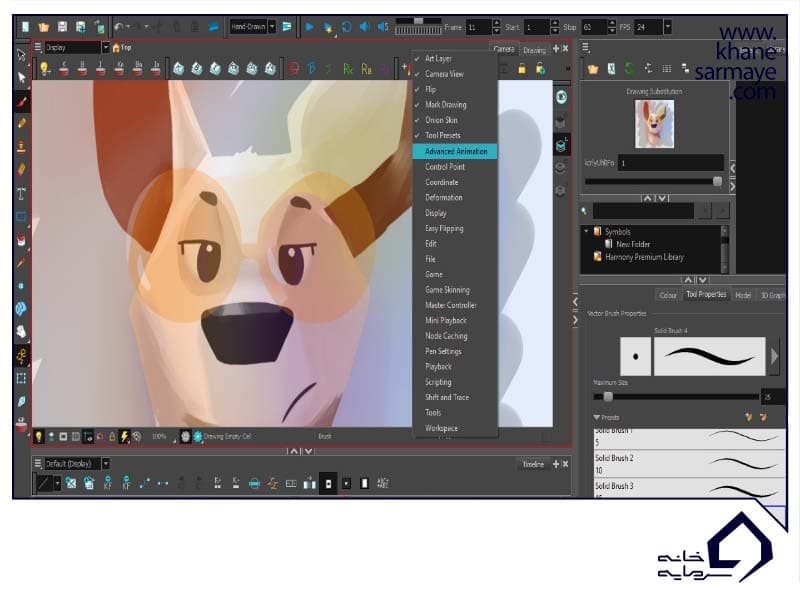Click the New Scene icon in top toolbar
The width and height of the screenshot is (800, 600).
click(25, 27)
